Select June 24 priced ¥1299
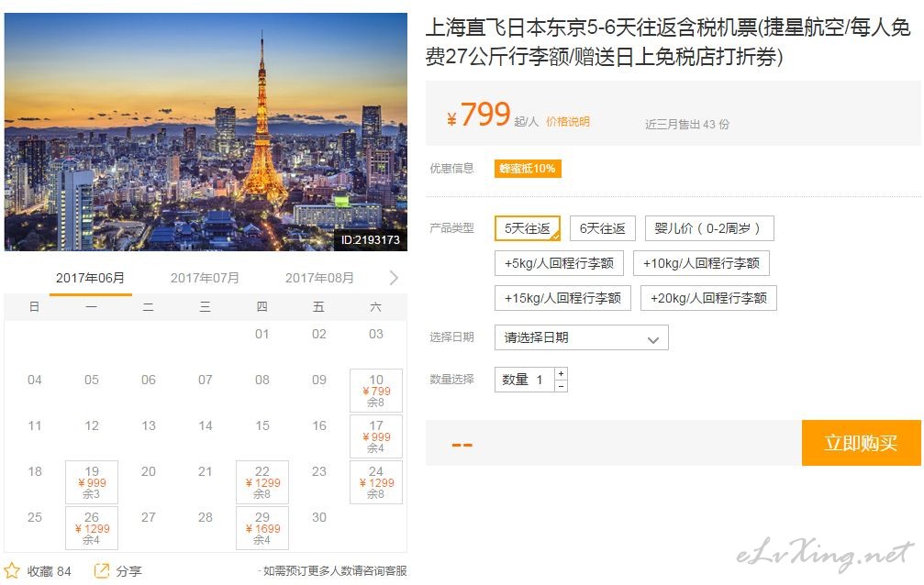Screen dimensions: 924x585 pos(376,482)
